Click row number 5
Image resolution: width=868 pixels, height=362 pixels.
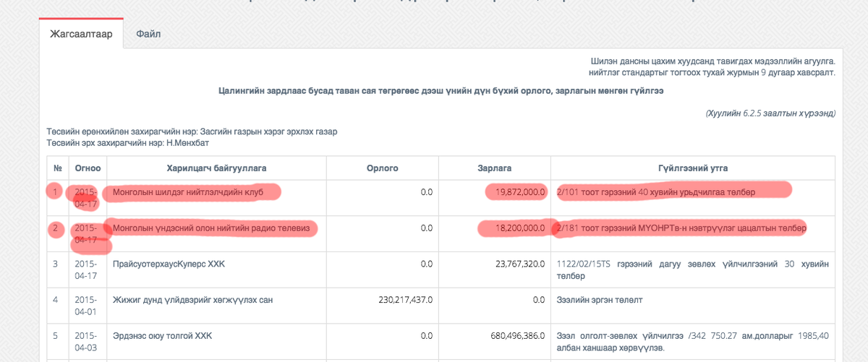tap(55, 335)
